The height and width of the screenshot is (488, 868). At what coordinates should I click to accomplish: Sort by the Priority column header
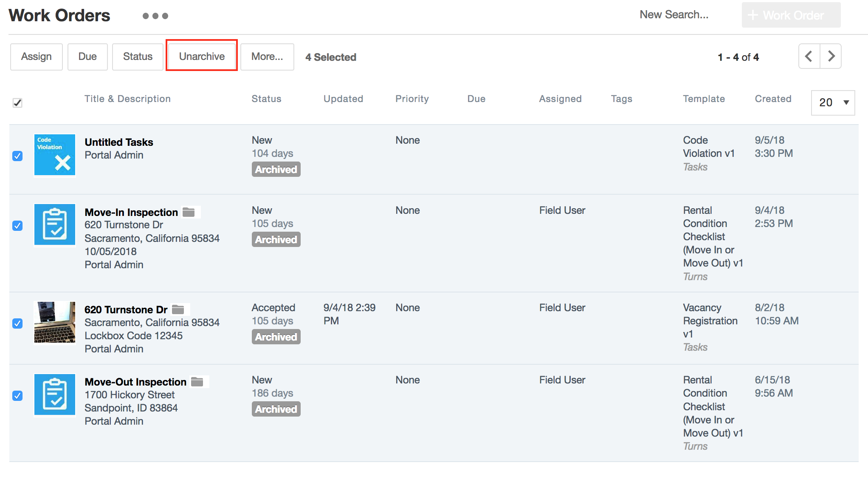pos(412,99)
